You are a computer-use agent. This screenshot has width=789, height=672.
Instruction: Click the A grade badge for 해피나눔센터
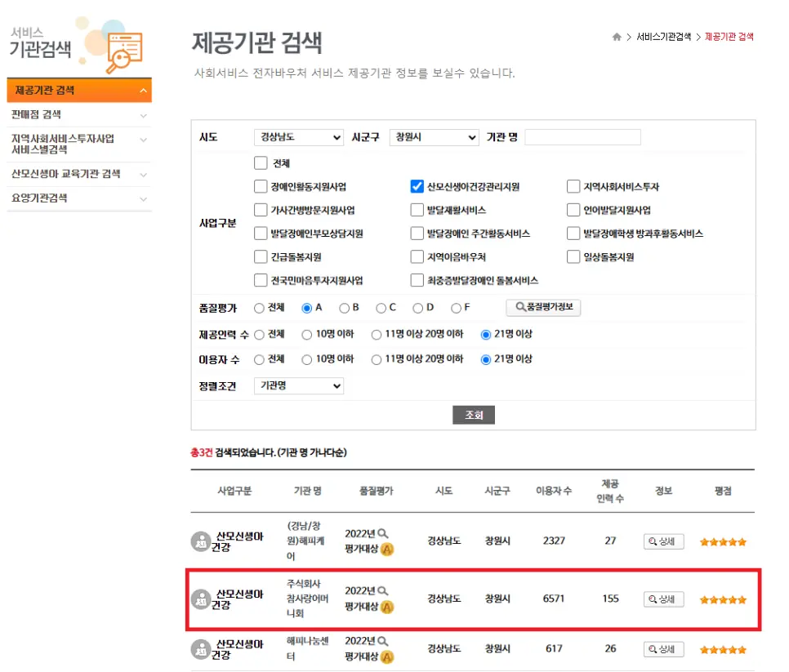pyautogui.click(x=387, y=656)
